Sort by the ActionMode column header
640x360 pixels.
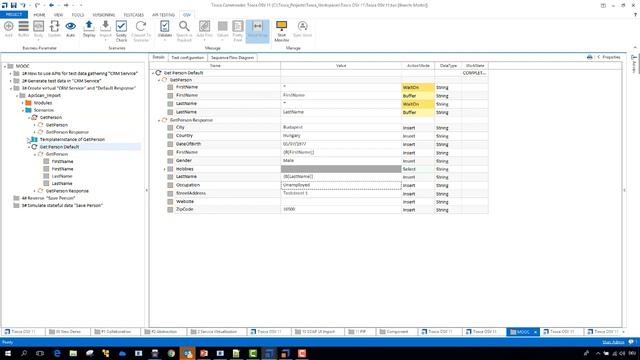(418, 66)
